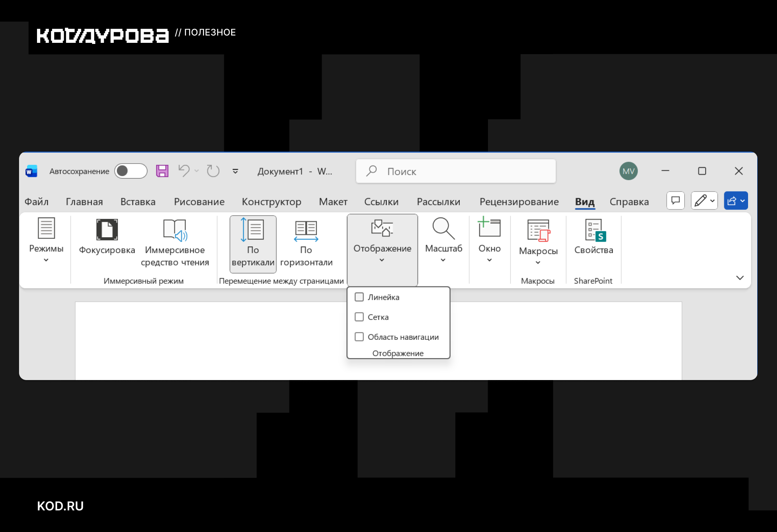Expand the Режимы views dropdown
Screen dimensions: 777x532
pos(46,240)
